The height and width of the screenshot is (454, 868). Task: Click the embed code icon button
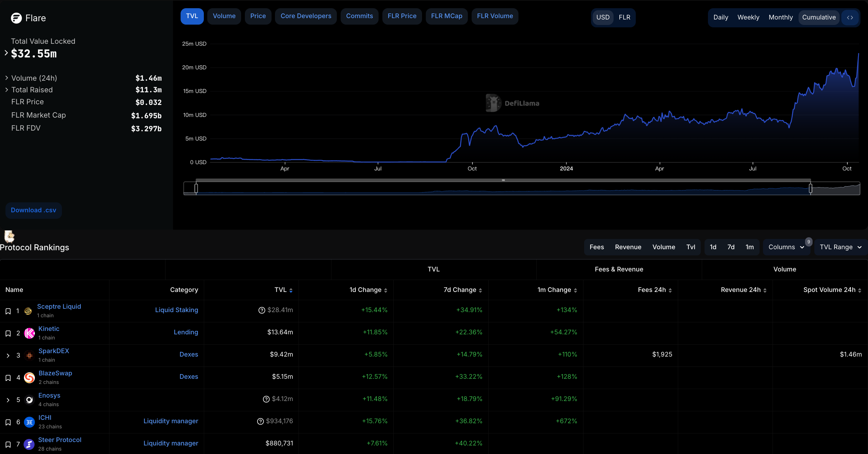(850, 17)
